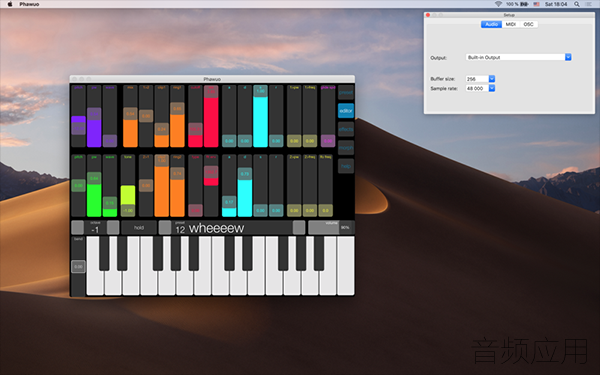The width and height of the screenshot is (600, 375).
Task: Open the preset panel button
Action: coord(346,93)
